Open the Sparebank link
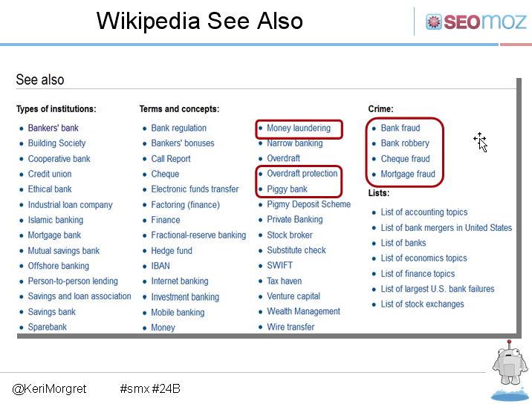The width and height of the screenshot is (532, 404). pyautogui.click(x=48, y=327)
